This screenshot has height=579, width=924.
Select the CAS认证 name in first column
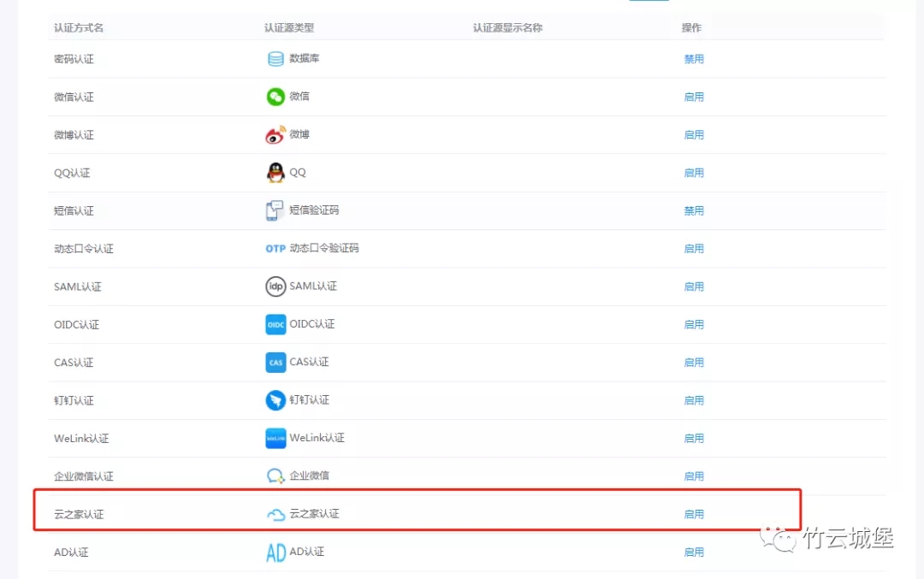74,363
